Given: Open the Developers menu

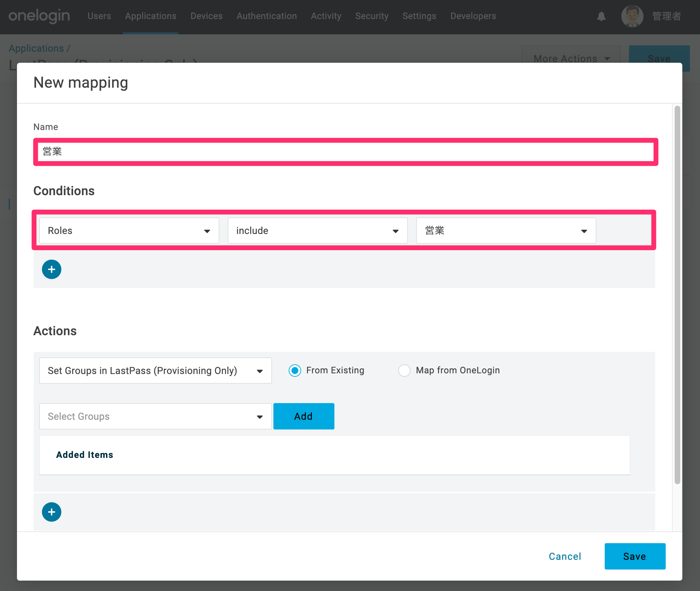Looking at the screenshot, I should pyautogui.click(x=473, y=16).
